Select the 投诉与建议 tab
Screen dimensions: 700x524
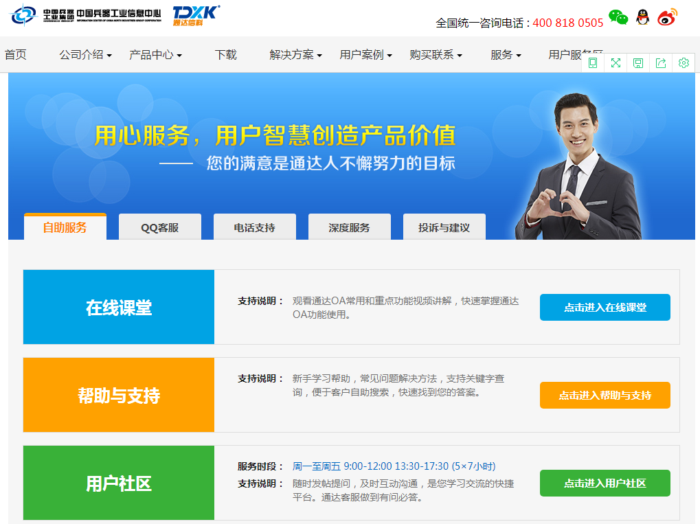coord(444,228)
